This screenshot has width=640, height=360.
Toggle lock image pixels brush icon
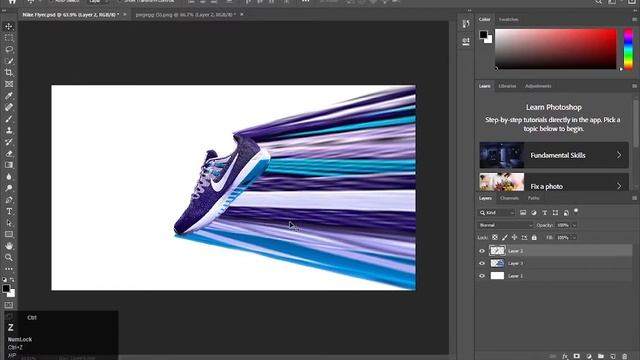(505, 237)
